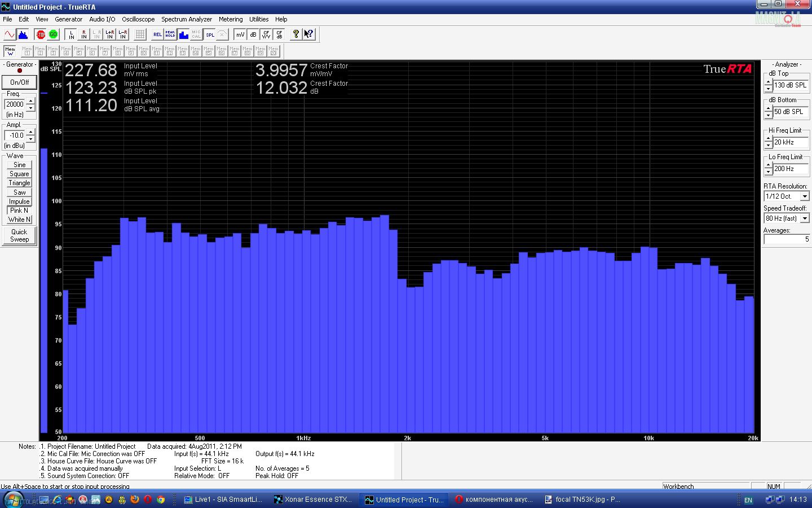Expand the Speed Tradeoff dropdown

coord(805,218)
